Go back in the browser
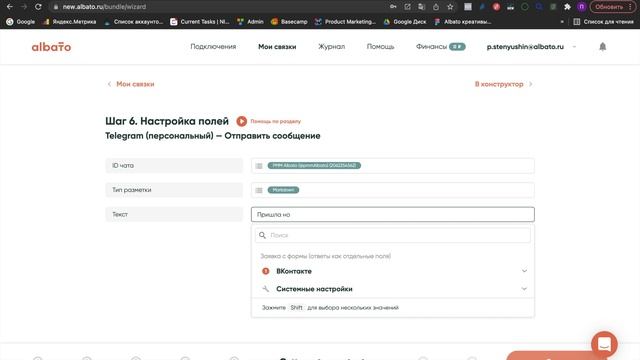Viewport: 640px width, 360px height. [9, 7]
